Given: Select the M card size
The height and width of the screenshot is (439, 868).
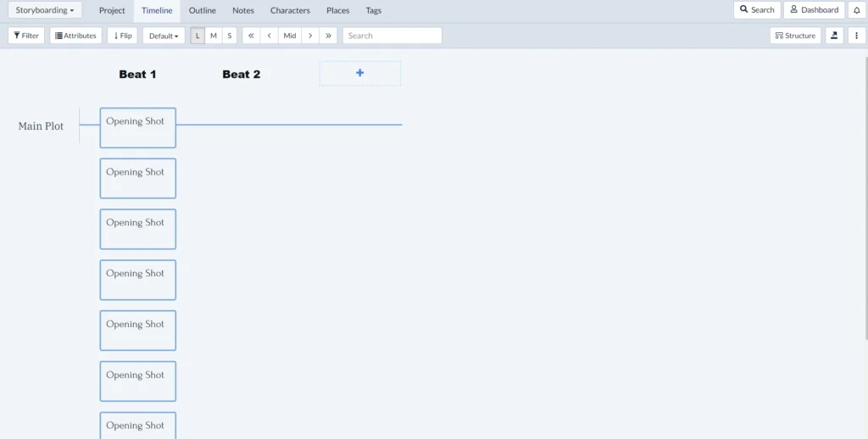Looking at the screenshot, I should tap(213, 36).
